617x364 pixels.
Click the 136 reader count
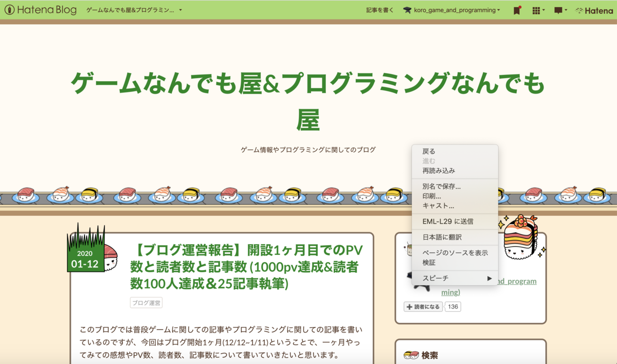(x=453, y=307)
